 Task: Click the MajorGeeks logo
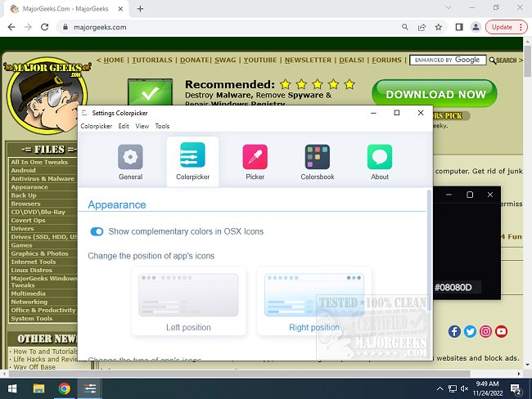coord(47,95)
